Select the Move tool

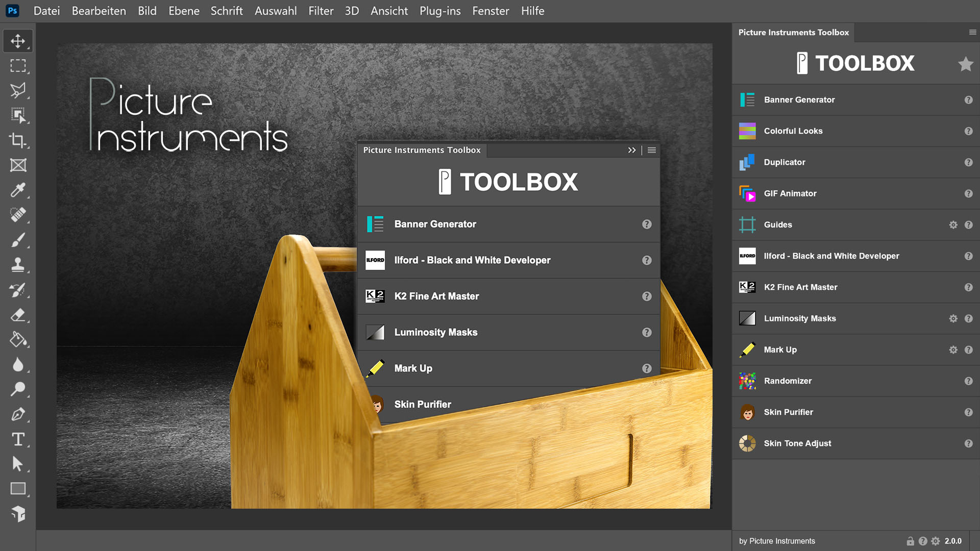tap(18, 41)
